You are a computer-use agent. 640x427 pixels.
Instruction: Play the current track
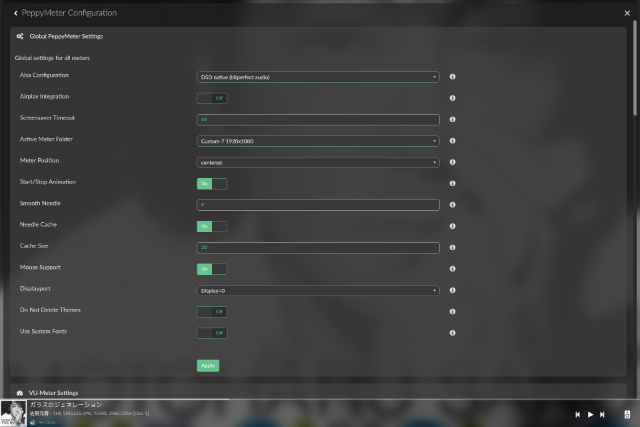(x=590, y=414)
